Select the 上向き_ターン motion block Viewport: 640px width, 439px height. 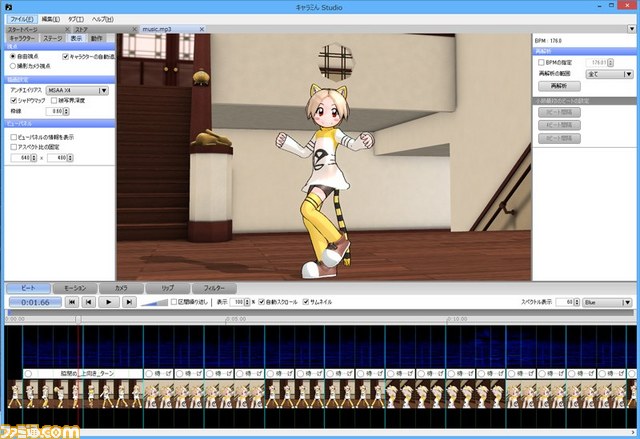(x=83, y=373)
